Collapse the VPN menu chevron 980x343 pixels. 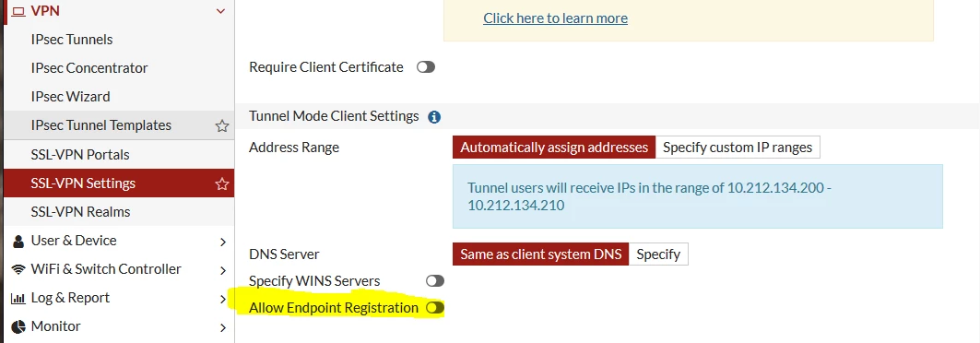click(x=220, y=11)
